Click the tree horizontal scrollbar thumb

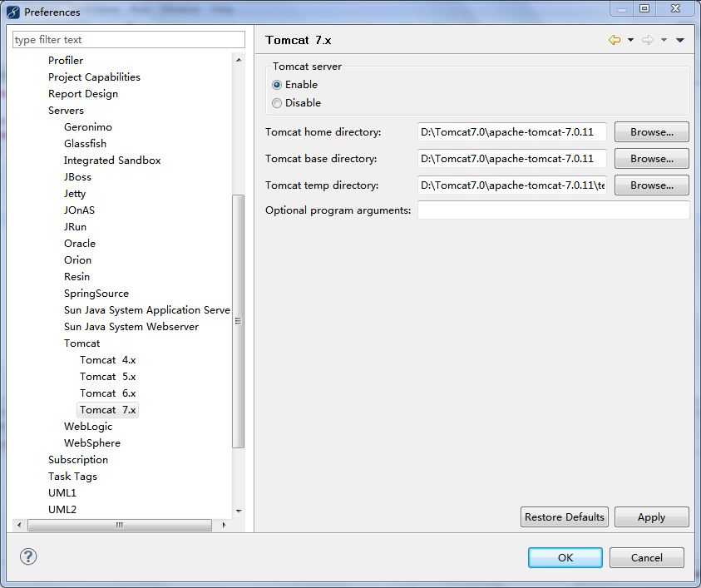pyautogui.click(x=120, y=525)
